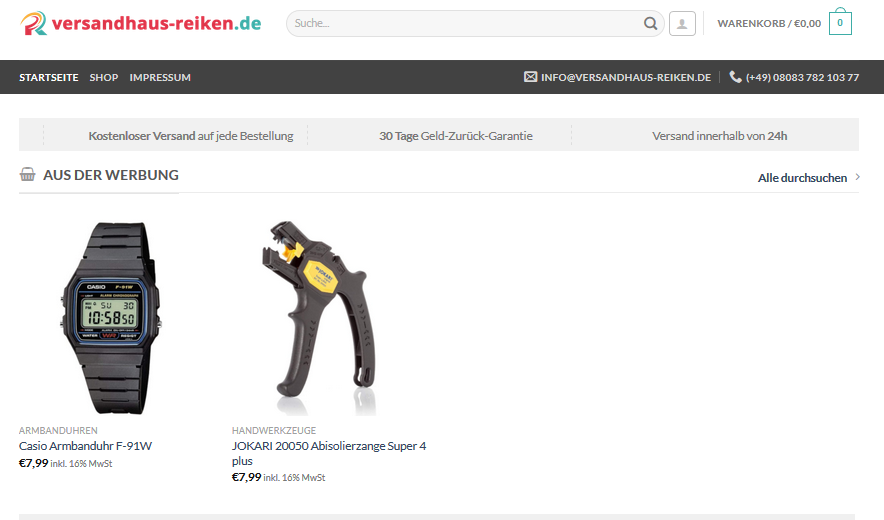Screen dimensions: 884x520
Task: Go to the Impressum page
Action: click(160, 77)
